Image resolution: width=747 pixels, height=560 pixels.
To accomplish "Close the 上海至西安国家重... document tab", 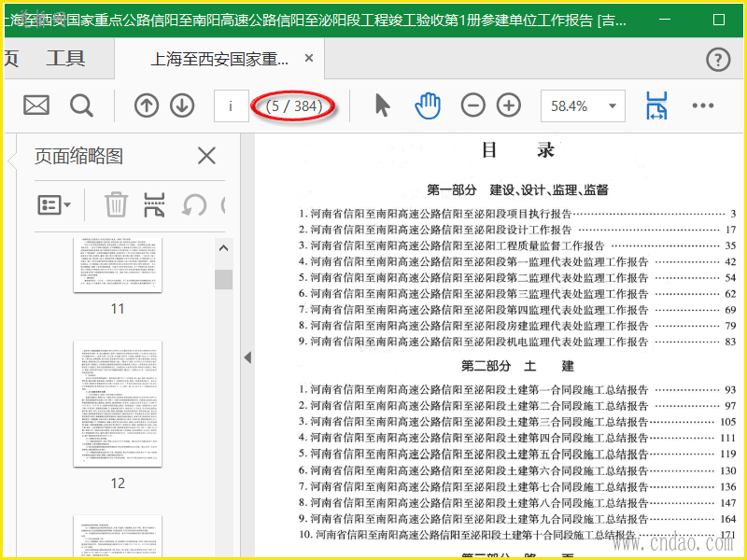I will 309,58.
